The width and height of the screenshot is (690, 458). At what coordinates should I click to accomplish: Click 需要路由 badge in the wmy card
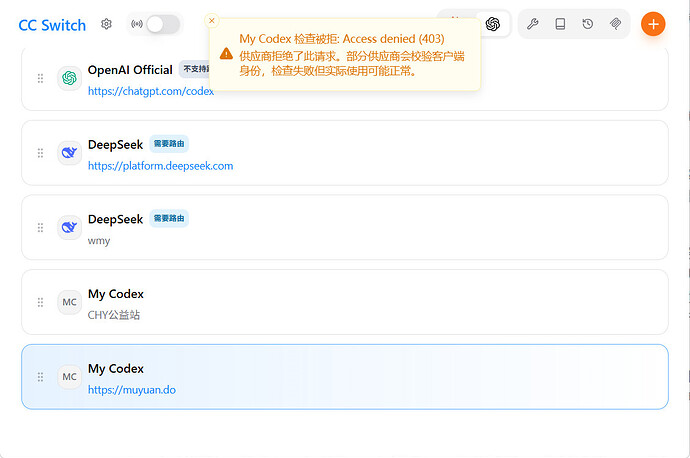click(x=169, y=219)
